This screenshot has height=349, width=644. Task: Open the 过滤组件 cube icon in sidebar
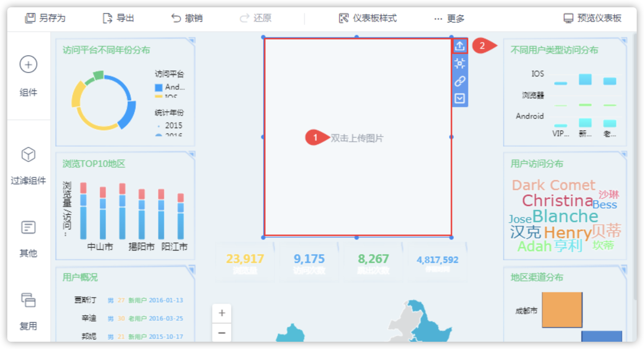28,154
